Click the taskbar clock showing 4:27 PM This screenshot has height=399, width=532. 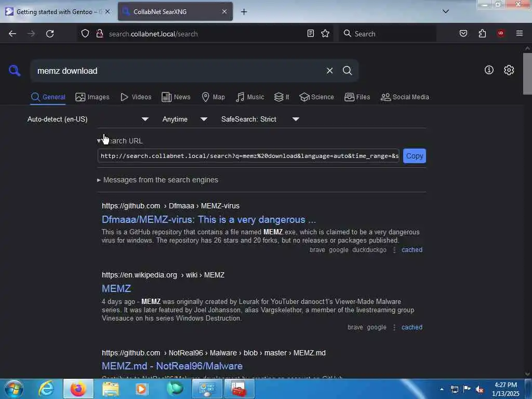coord(506,389)
